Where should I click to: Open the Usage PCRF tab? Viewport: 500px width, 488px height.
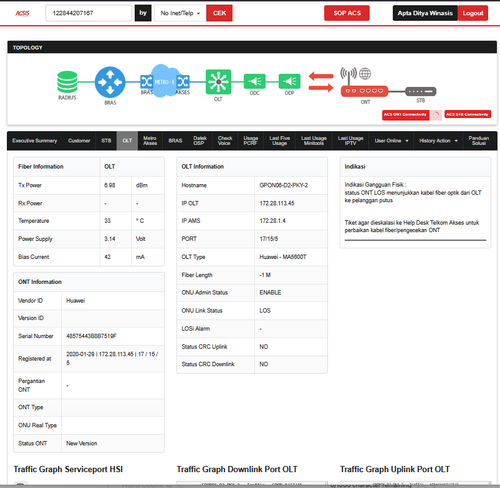251,141
